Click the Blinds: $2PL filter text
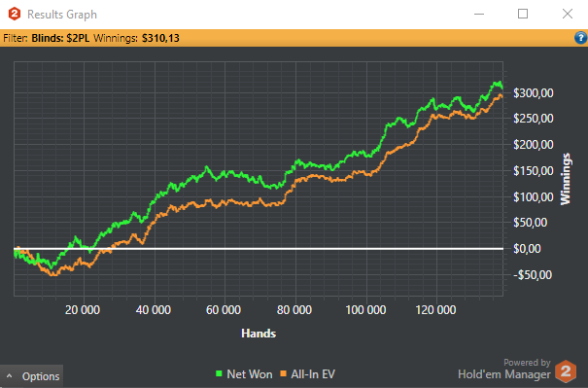This screenshot has width=588, height=388. pyautogui.click(x=60, y=38)
